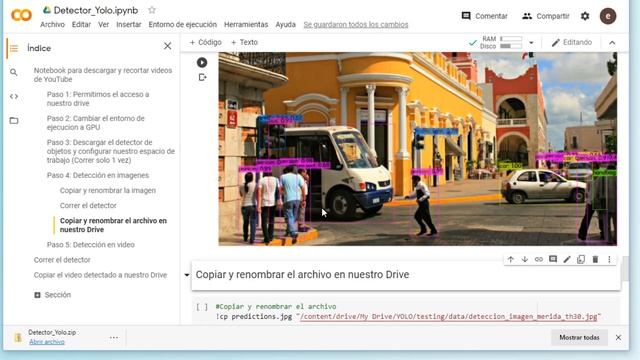Click the notebook title Detector_Yolo.ipynb
This screenshot has width=640, height=360.
click(96, 10)
